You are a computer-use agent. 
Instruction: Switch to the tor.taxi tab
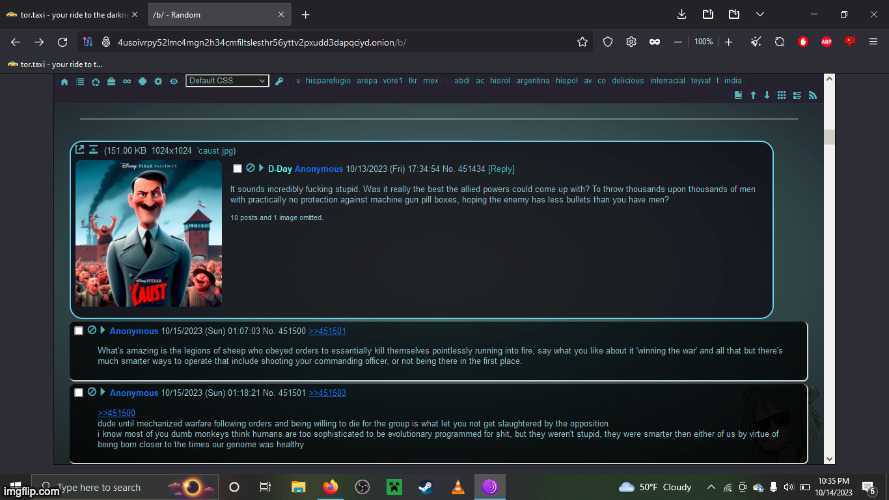71,15
